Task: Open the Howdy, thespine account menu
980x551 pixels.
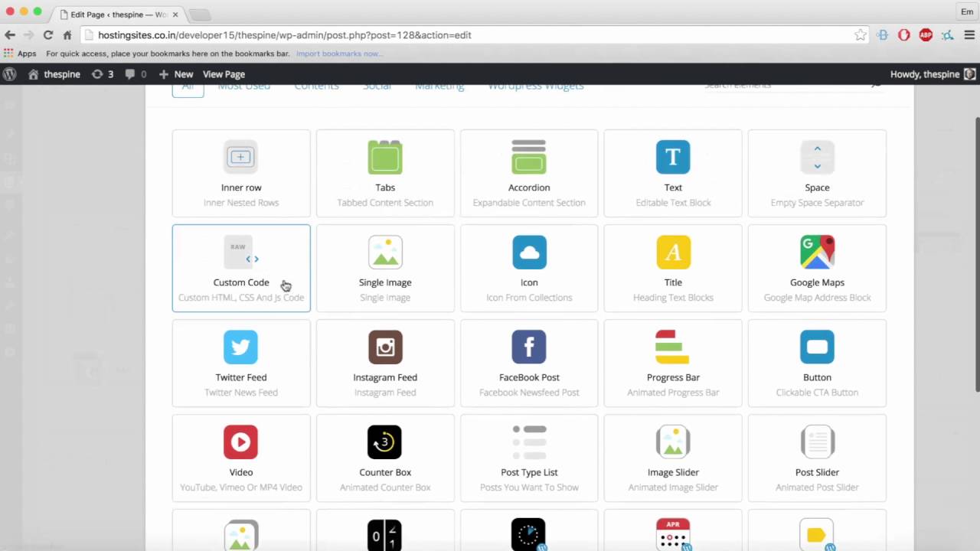Action: (x=933, y=74)
